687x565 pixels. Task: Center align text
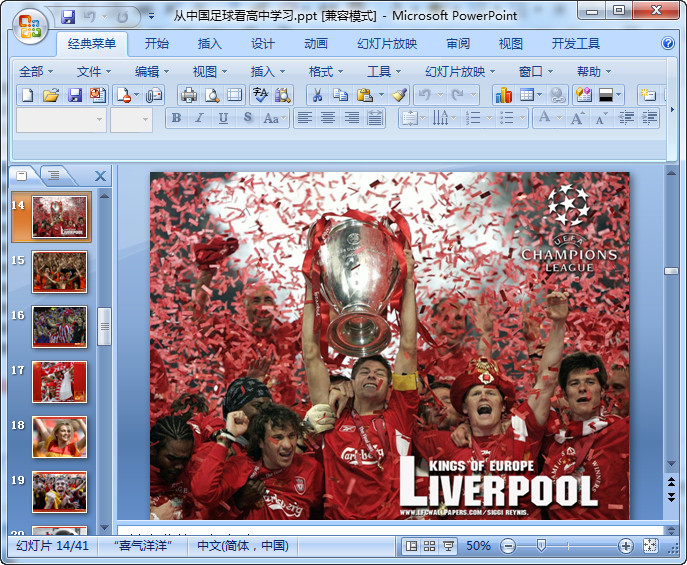[328, 118]
